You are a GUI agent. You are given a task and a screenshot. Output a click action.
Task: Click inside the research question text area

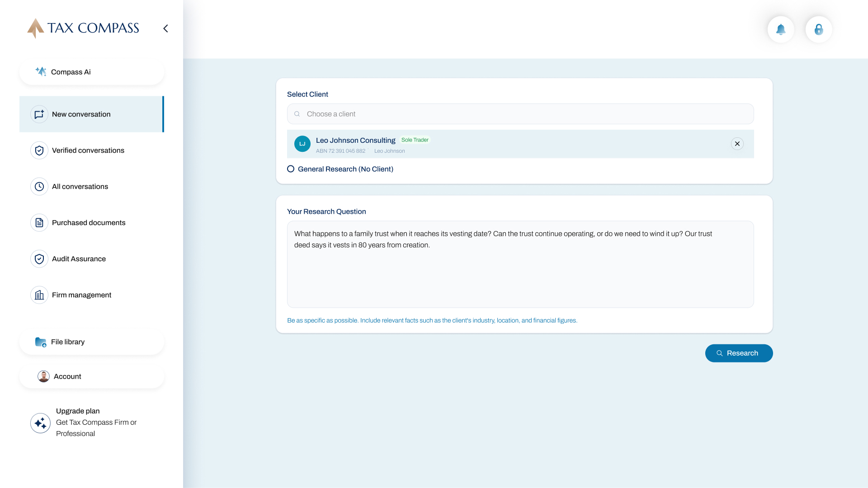click(520, 264)
